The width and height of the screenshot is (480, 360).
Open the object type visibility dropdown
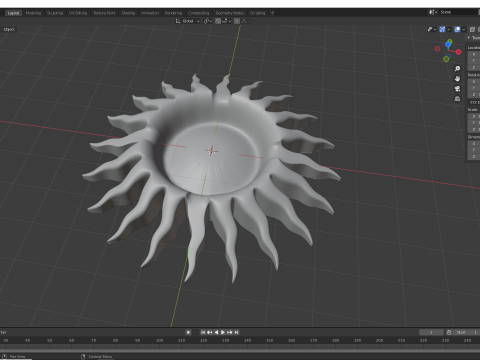[432, 29]
